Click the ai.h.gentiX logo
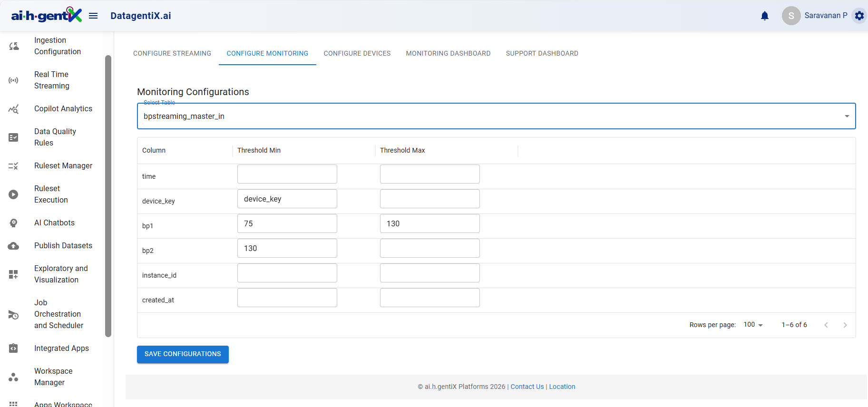 tap(46, 15)
